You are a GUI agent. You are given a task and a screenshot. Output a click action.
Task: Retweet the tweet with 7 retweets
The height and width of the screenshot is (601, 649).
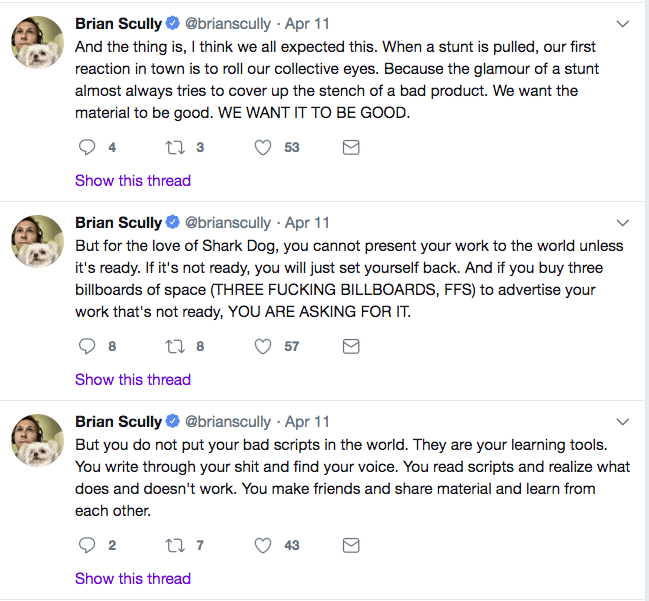175,546
